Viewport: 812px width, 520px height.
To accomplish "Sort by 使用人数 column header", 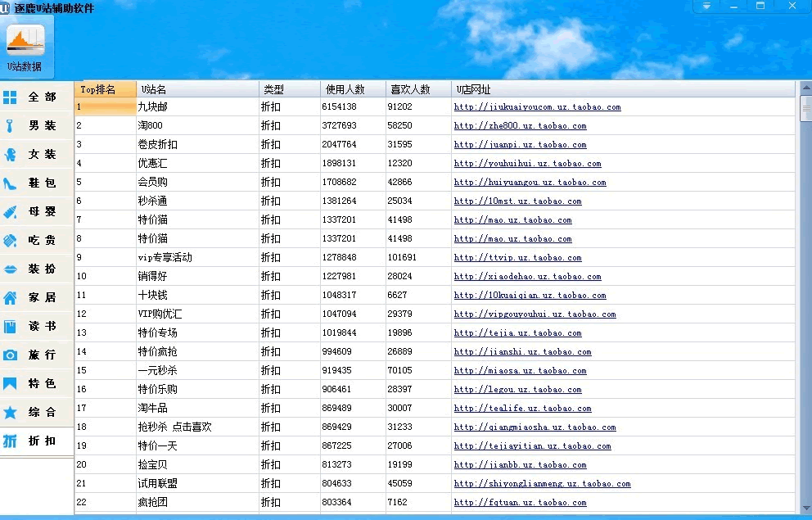I will [x=353, y=89].
